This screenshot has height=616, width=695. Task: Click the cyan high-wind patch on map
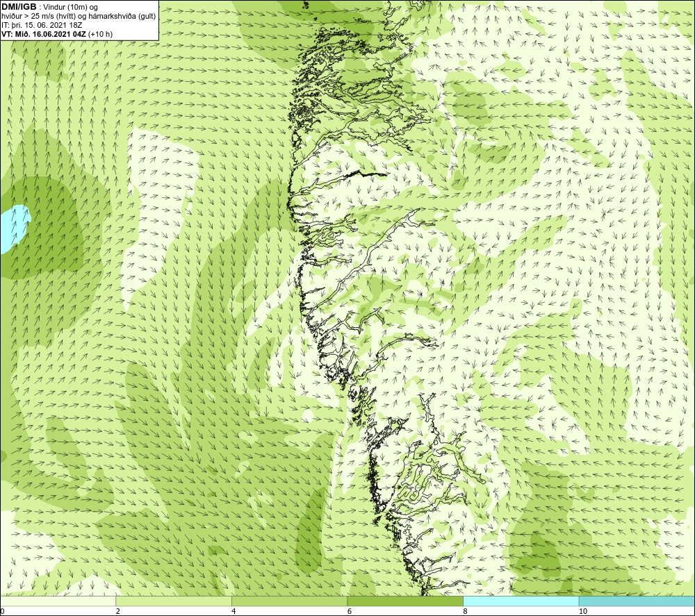point(14,229)
